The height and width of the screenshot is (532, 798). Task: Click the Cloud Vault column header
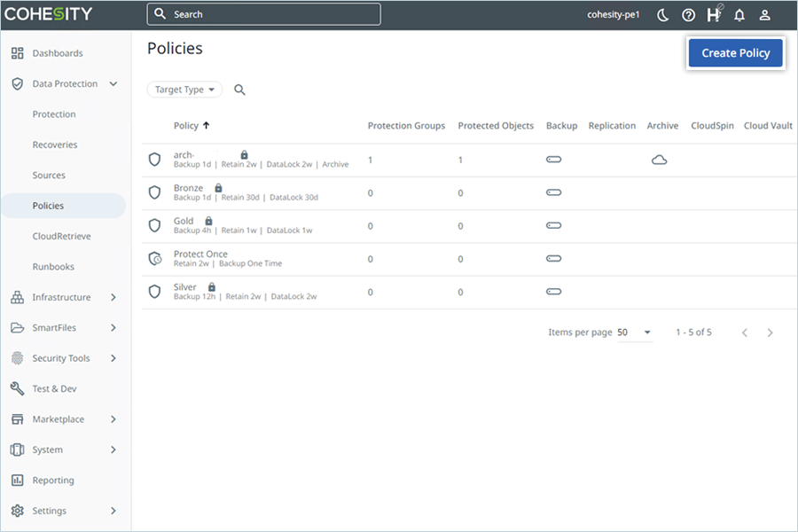tap(768, 126)
